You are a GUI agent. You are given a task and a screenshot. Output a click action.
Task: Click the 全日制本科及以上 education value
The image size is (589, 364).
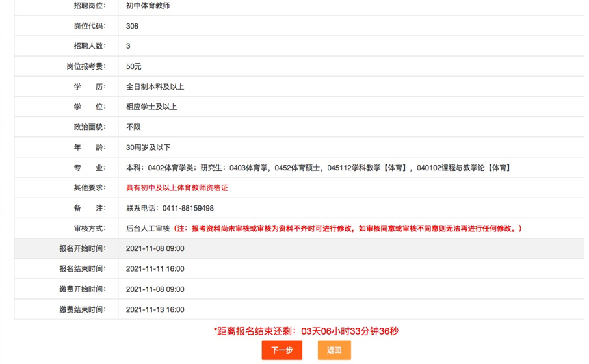click(x=155, y=86)
